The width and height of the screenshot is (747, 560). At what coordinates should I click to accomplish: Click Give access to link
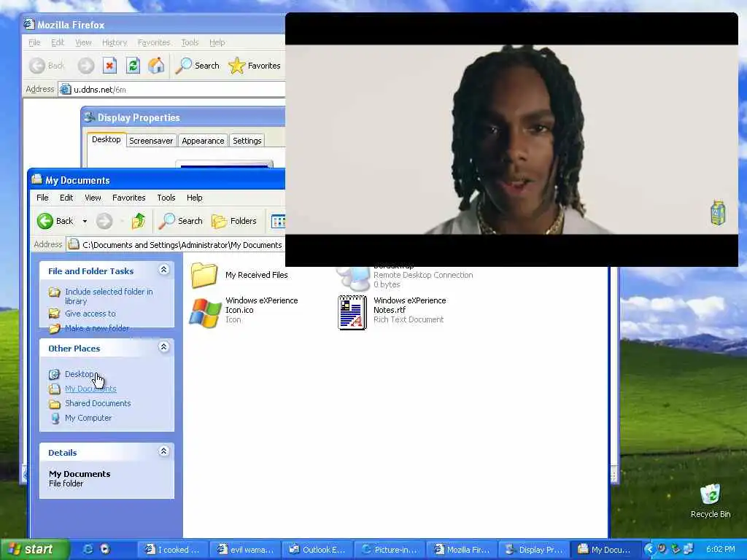90,314
